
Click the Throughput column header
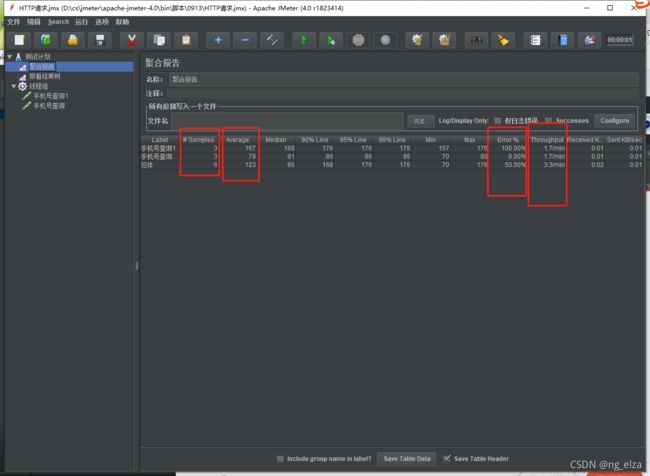point(546,140)
